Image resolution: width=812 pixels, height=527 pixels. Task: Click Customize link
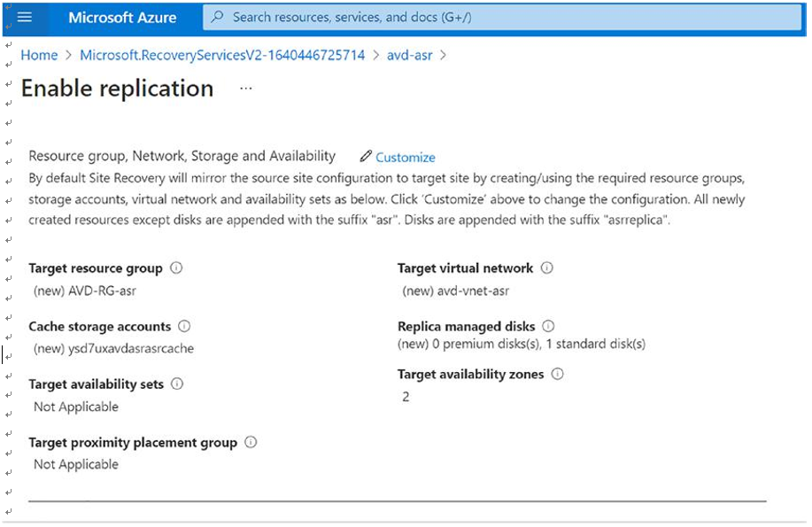click(405, 157)
